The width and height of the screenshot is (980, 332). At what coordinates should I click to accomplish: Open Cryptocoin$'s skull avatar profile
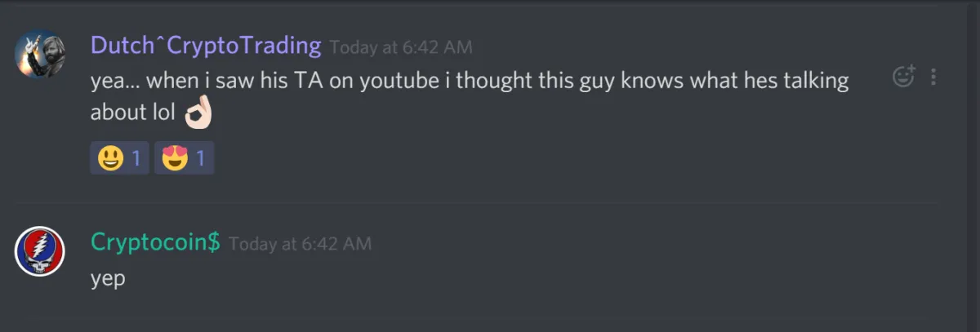[39, 252]
